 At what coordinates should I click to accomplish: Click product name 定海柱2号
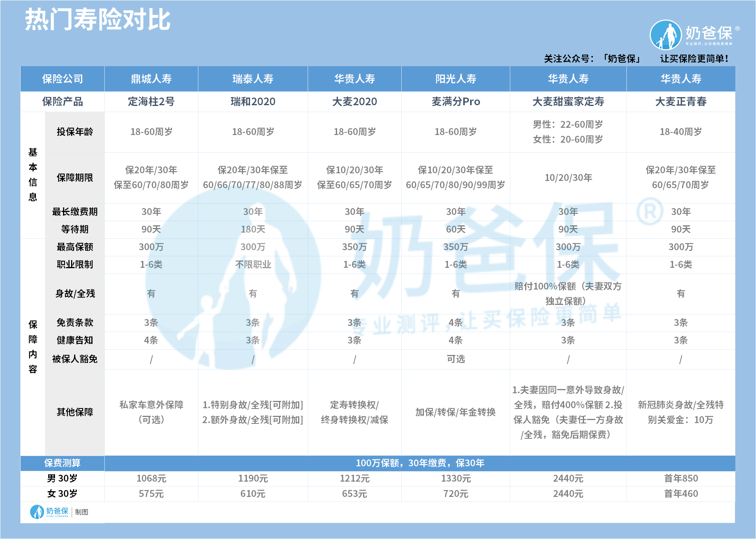(151, 101)
